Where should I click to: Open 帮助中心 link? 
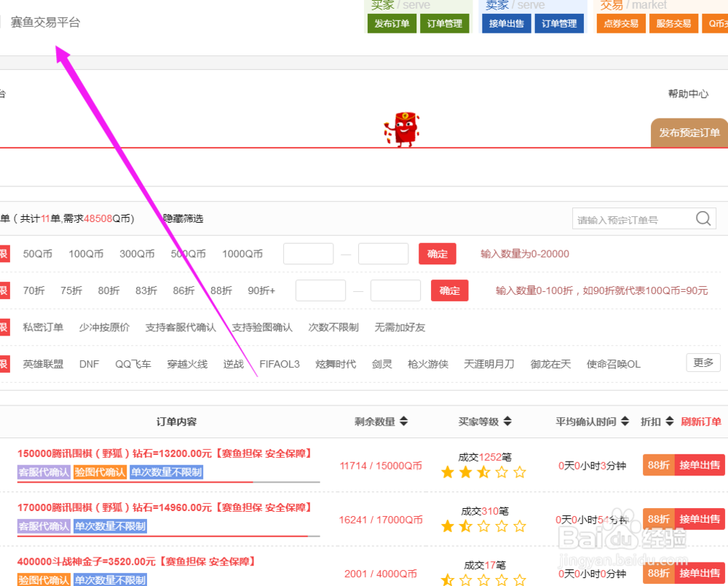(x=688, y=94)
